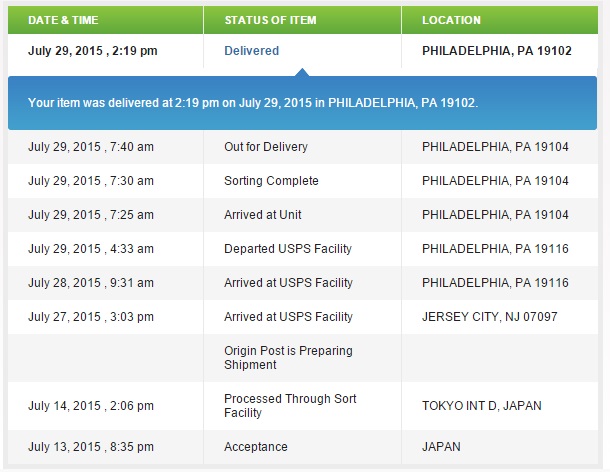Click the blue delivery confirmation message banner
610x472 pixels.
(302, 103)
